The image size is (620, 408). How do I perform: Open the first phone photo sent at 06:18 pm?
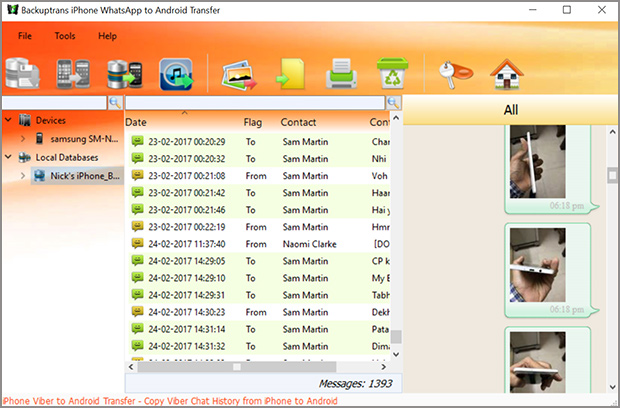(x=537, y=161)
